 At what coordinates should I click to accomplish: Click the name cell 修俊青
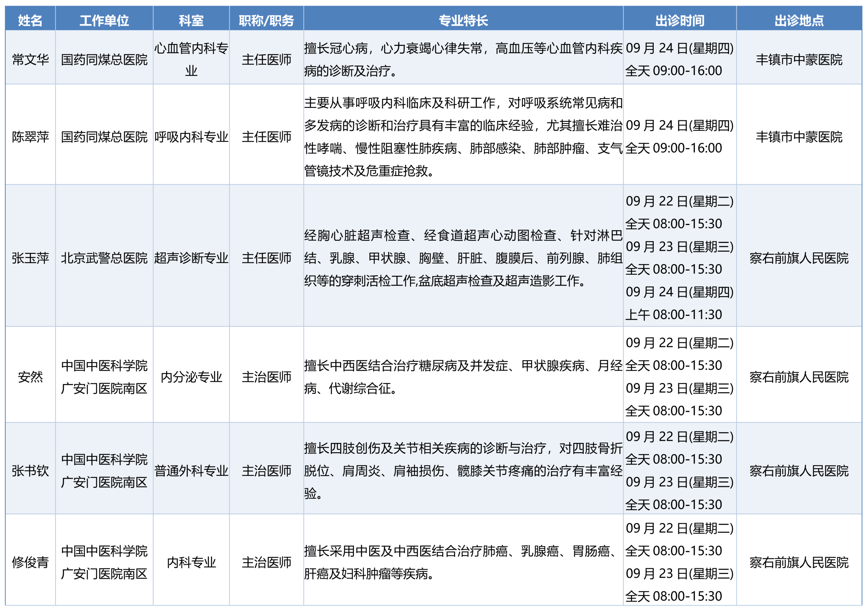[30, 562]
